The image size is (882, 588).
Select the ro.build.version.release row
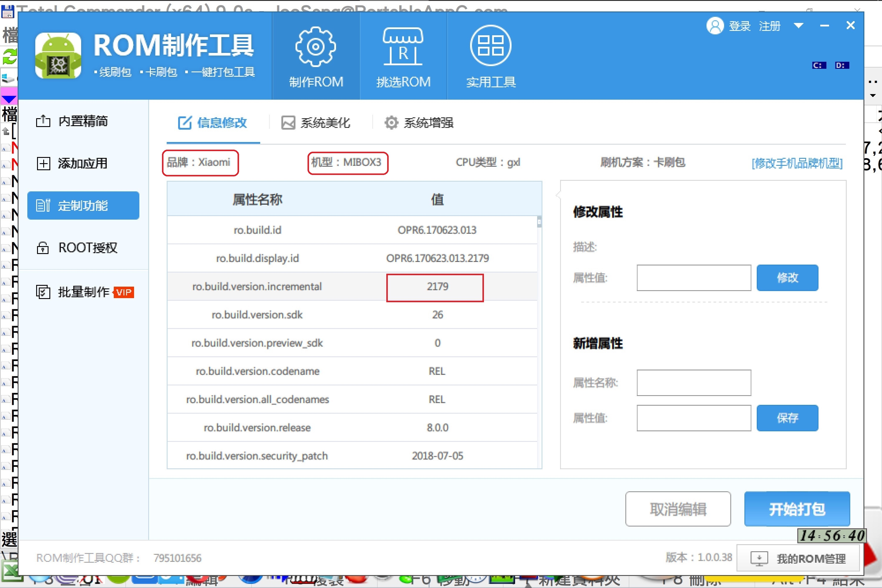pos(352,427)
